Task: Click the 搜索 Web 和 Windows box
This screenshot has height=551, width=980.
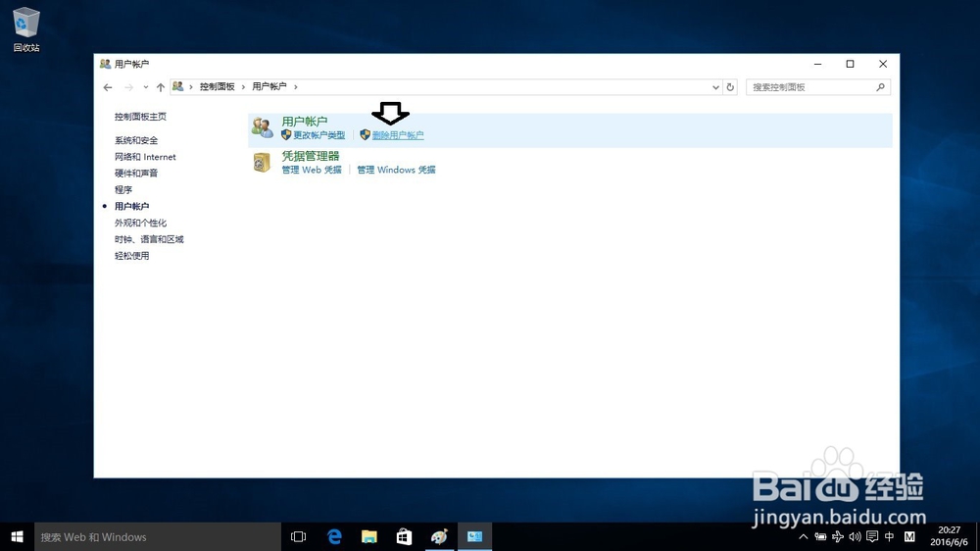Action: tap(158, 536)
